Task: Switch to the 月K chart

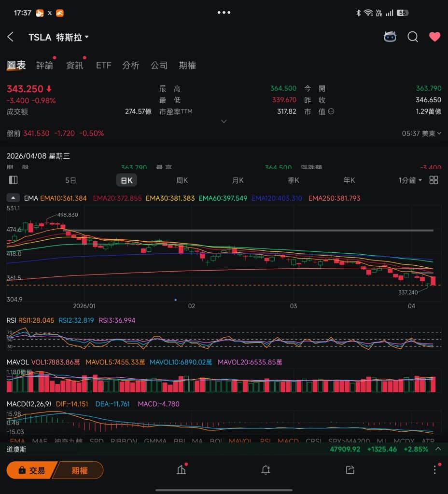Action: tap(238, 180)
